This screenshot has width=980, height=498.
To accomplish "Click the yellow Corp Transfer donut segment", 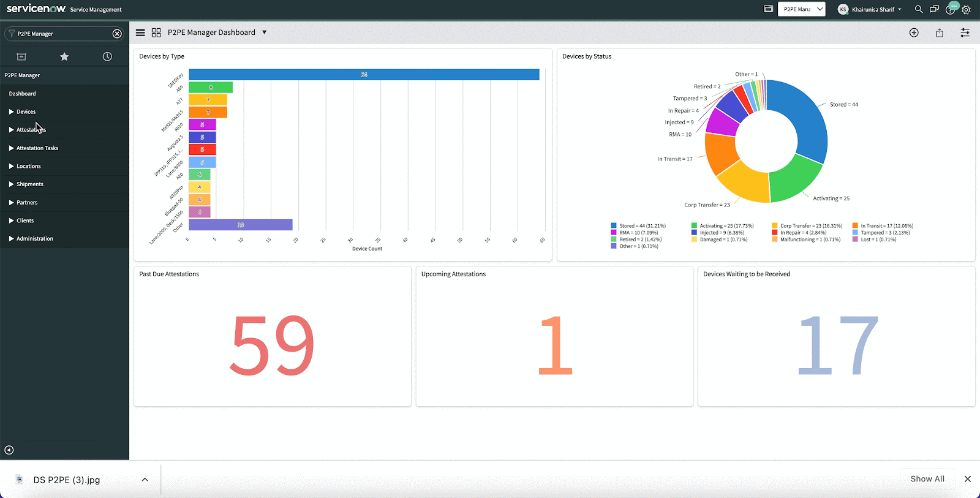I will [745, 183].
